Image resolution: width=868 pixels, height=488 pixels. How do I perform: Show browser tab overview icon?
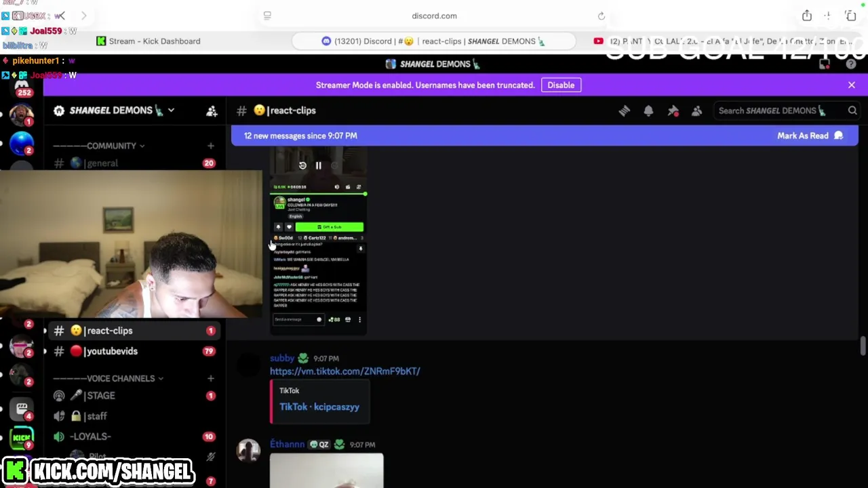(x=850, y=16)
